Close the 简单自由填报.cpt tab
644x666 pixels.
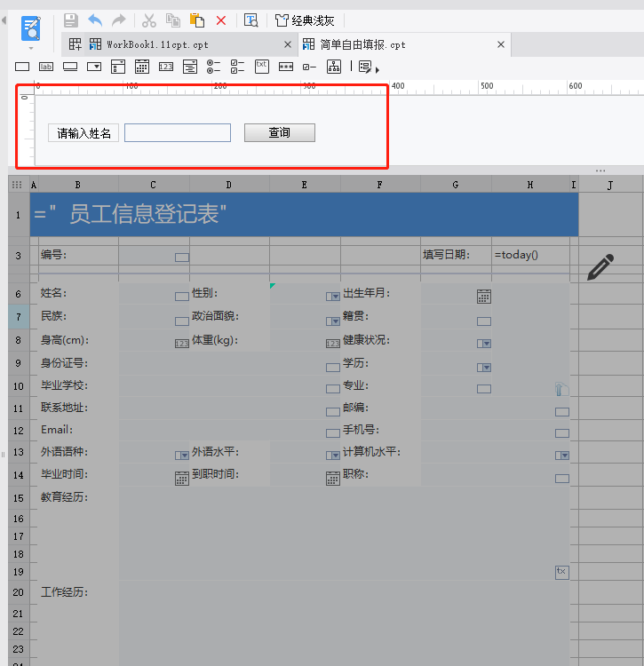coord(501,44)
